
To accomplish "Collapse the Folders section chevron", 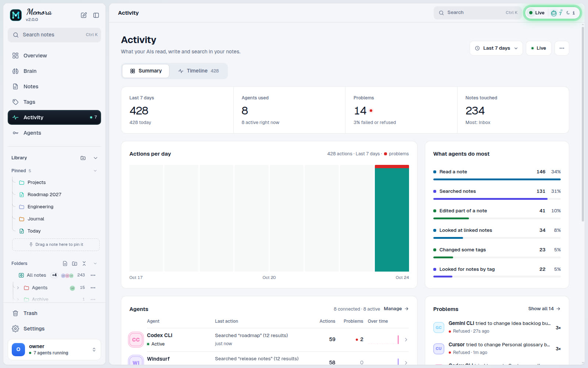I will click(95, 263).
